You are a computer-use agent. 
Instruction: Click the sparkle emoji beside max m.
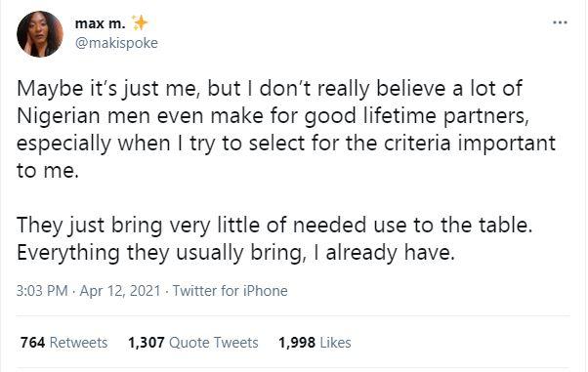pyautogui.click(x=140, y=23)
